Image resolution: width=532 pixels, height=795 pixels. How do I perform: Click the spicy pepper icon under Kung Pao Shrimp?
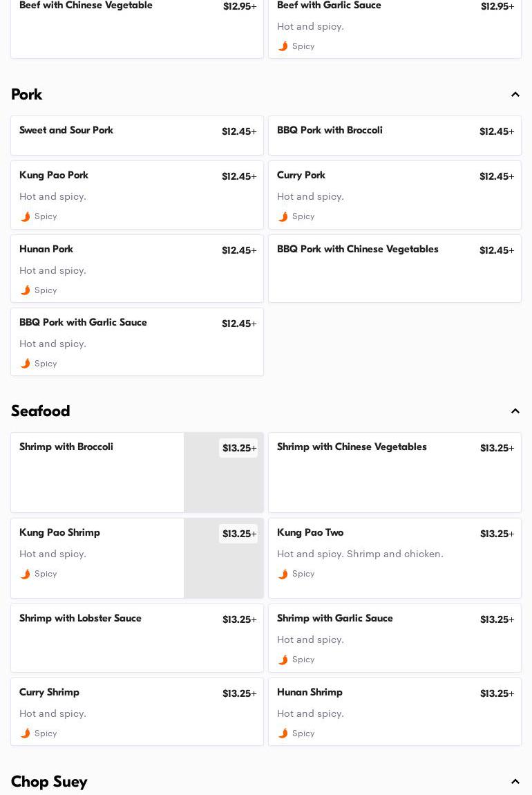pos(26,574)
